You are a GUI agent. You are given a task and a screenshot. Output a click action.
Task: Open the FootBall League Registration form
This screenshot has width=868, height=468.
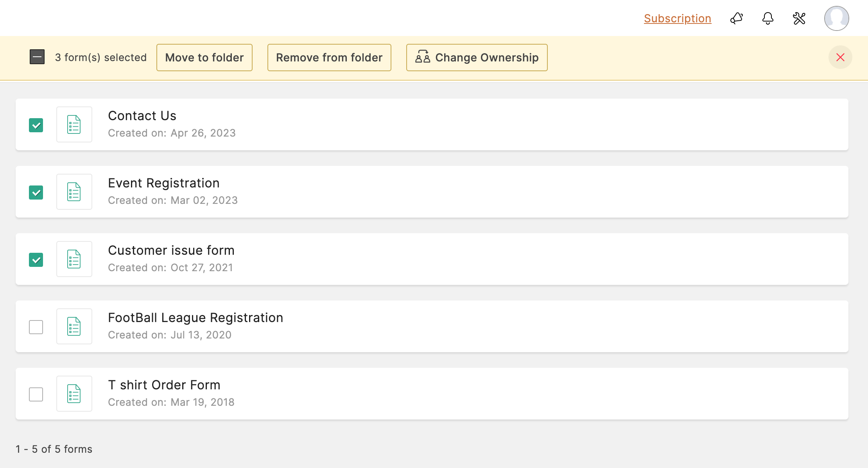(x=196, y=318)
